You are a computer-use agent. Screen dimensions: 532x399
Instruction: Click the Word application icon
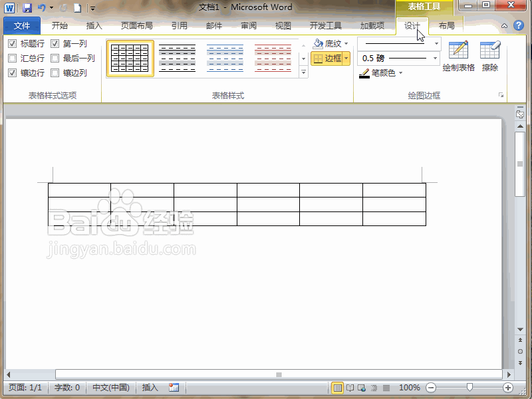tap(9, 7)
